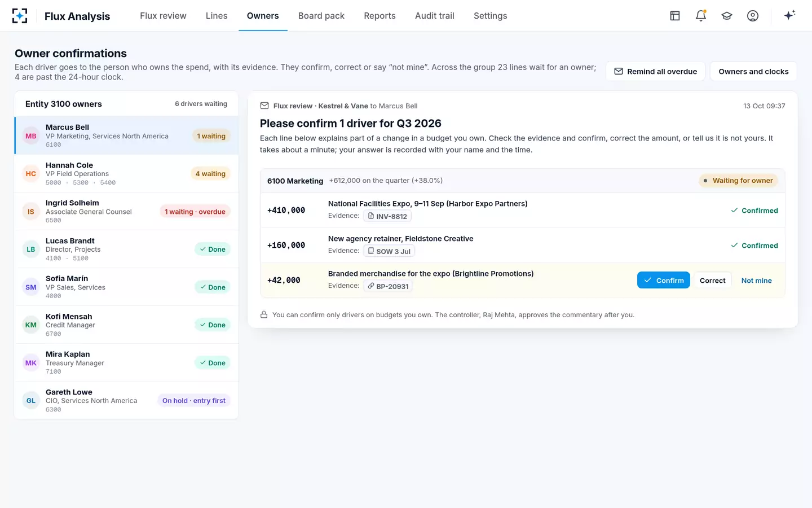Click the KM avatar for Kofi Mensah

[31, 325]
